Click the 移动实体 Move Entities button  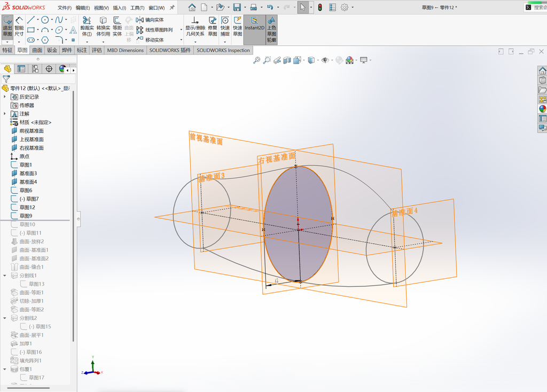click(150, 40)
